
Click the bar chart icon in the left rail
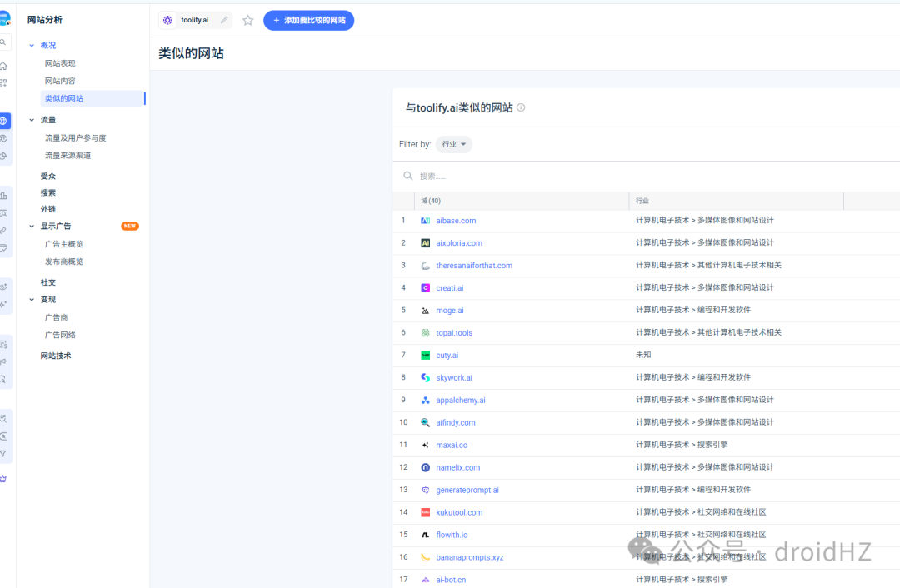(3, 196)
